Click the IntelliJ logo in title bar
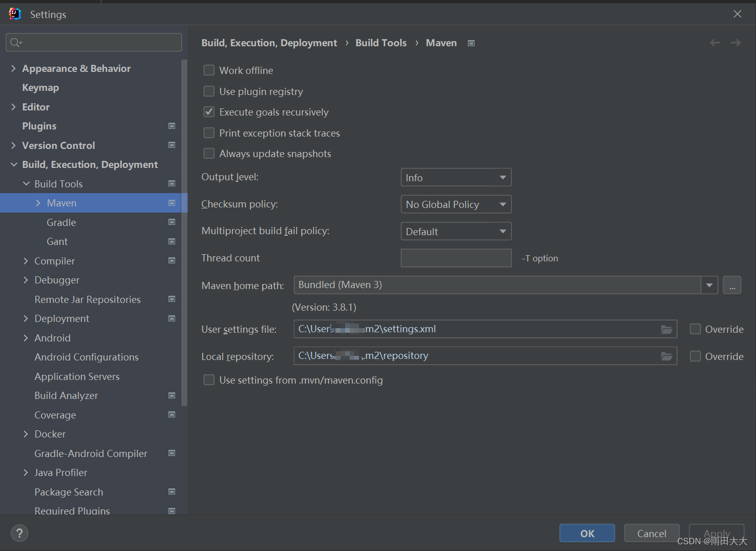This screenshot has width=756, height=551. point(15,14)
